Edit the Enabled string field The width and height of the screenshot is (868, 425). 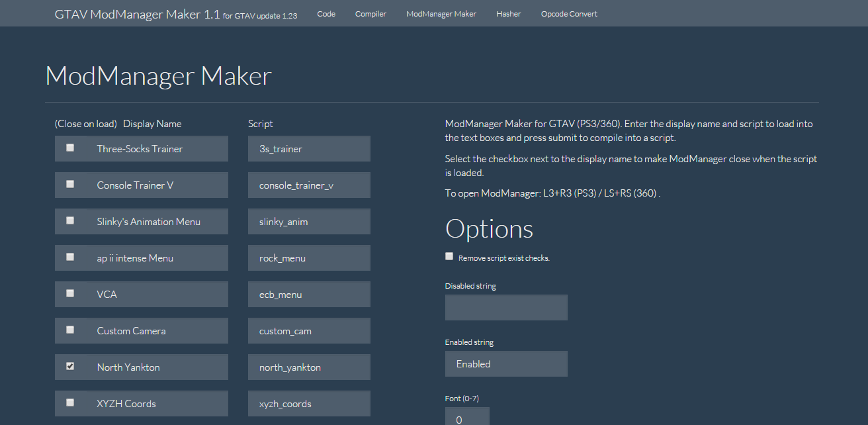click(506, 364)
